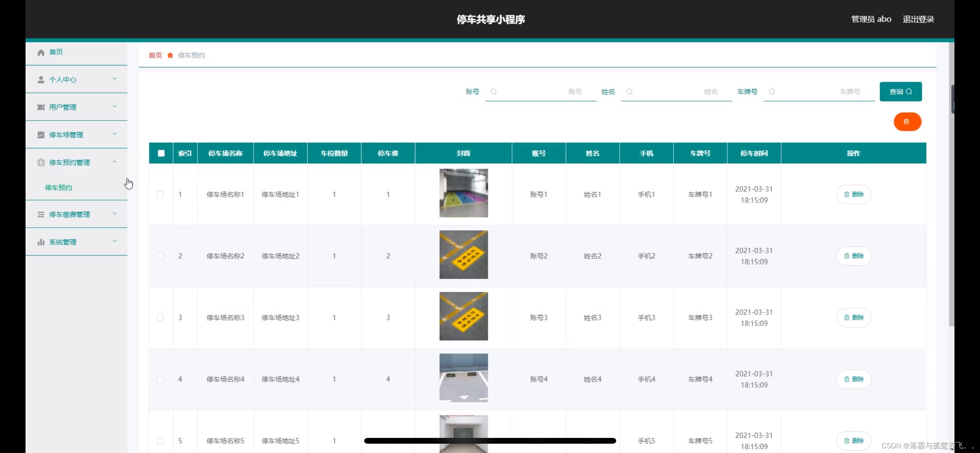
Task: Click the breadcrumb home marker icon
Action: coord(170,55)
